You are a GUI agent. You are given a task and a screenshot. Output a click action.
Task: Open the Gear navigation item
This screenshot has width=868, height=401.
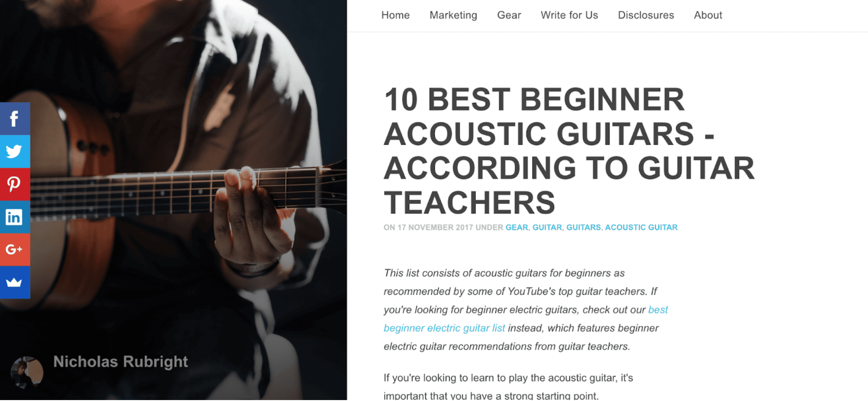[509, 15]
